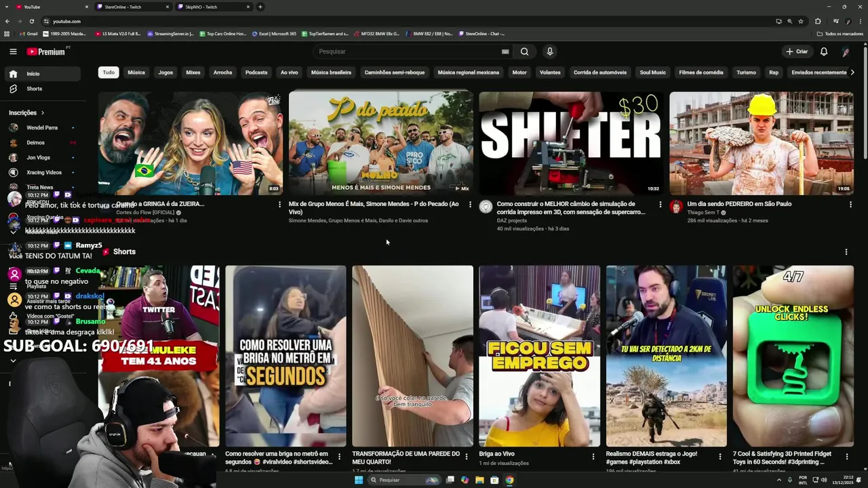Open options for the PEDREIRO em São Paulo video
The image size is (868, 488).
[x=850, y=204]
